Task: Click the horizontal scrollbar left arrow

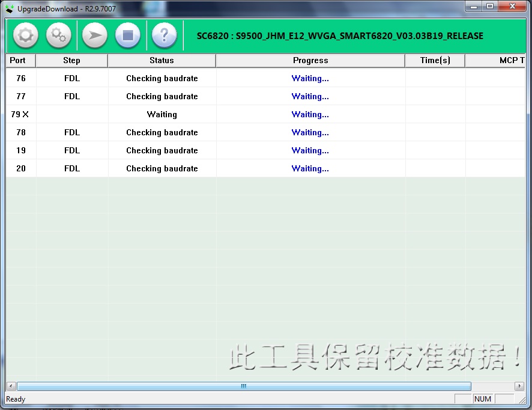Action: [x=11, y=386]
